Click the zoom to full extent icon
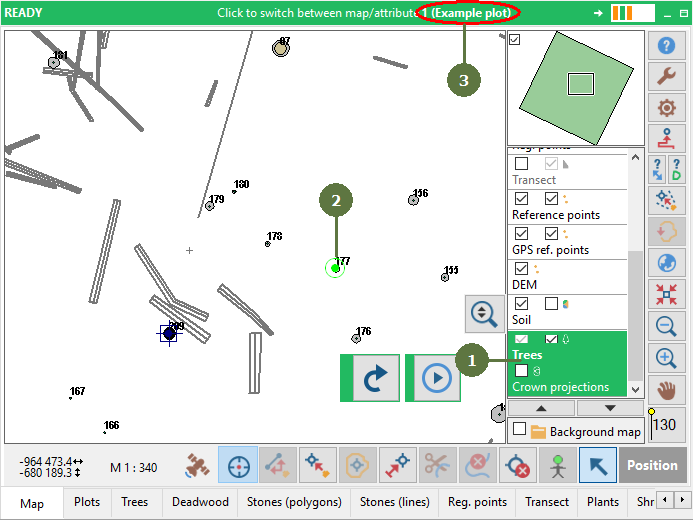693x520 pixels. (x=666, y=294)
